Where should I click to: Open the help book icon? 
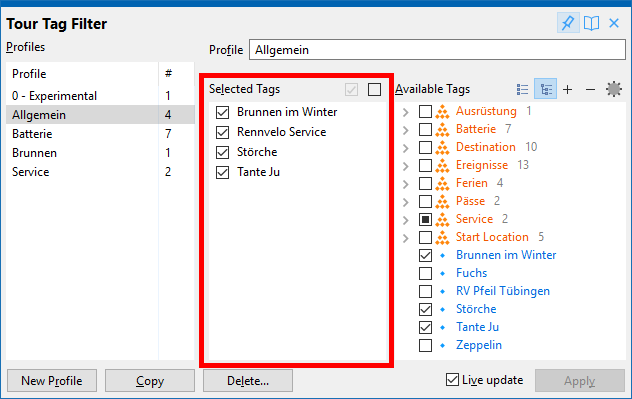pyautogui.click(x=591, y=23)
